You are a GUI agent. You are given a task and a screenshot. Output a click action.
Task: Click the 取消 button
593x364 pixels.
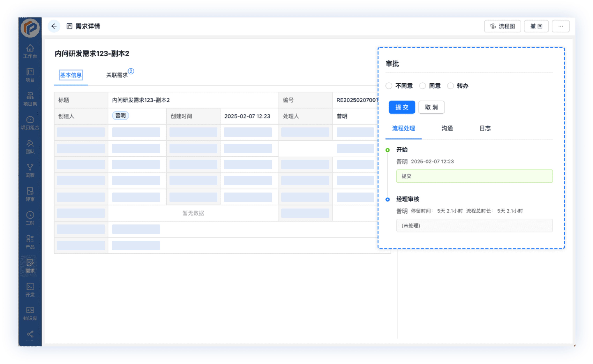[x=431, y=107]
